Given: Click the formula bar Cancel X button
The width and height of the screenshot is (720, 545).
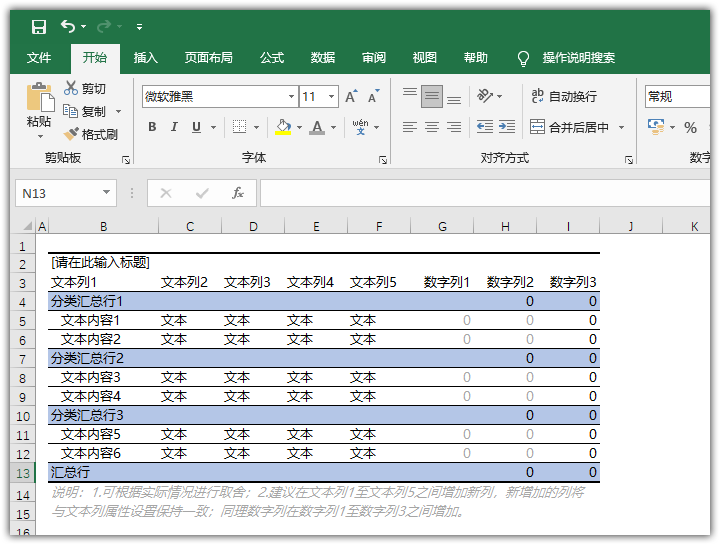Looking at the screenshot, I should click(166, 193).
